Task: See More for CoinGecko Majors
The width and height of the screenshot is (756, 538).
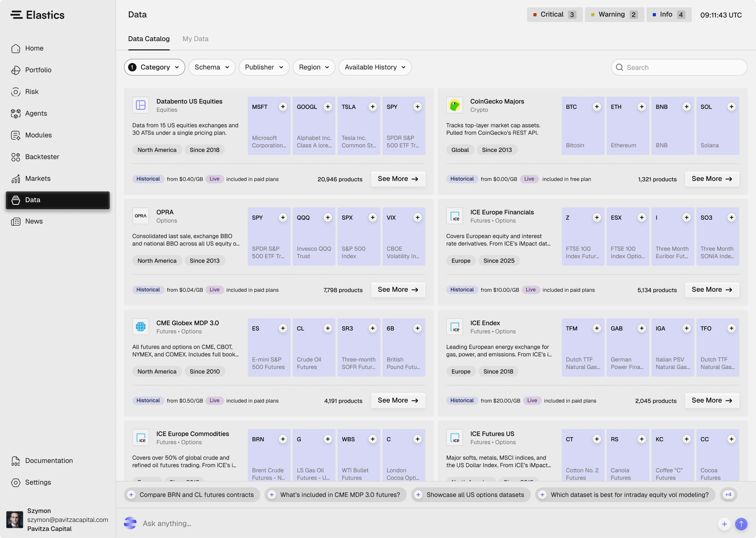Action: coord(712,179)
